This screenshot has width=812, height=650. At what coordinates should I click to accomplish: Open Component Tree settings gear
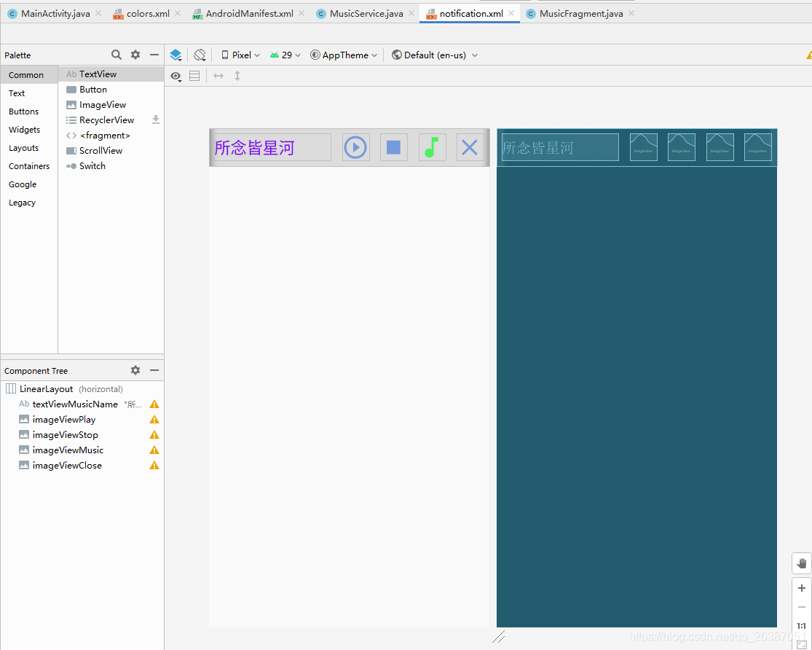click(x=135, y=370)
